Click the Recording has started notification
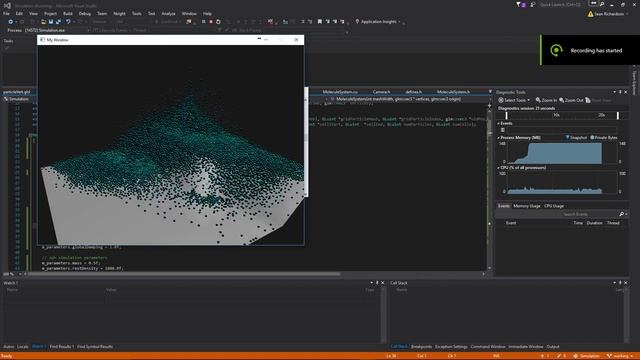The image size is (640, 360). (x=590, y=50)
